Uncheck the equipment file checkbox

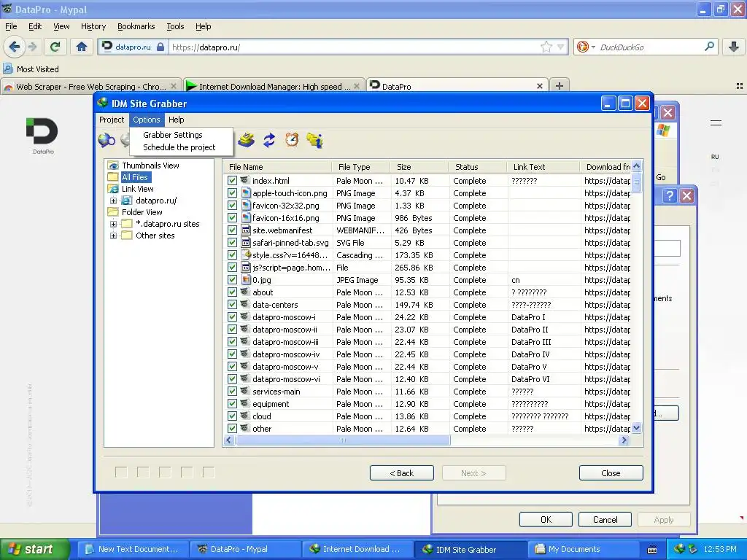coord(232,403)
